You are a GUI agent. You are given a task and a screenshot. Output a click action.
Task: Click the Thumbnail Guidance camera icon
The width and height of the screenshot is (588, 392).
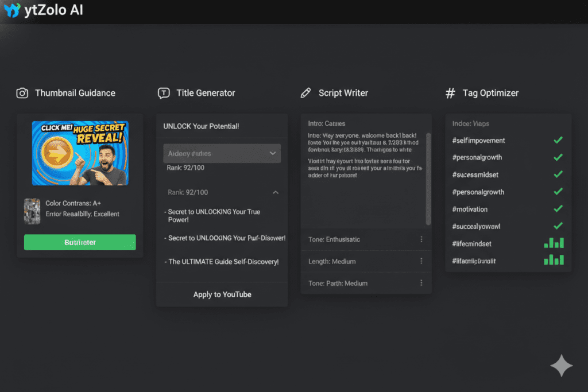[x=22, y=93]
